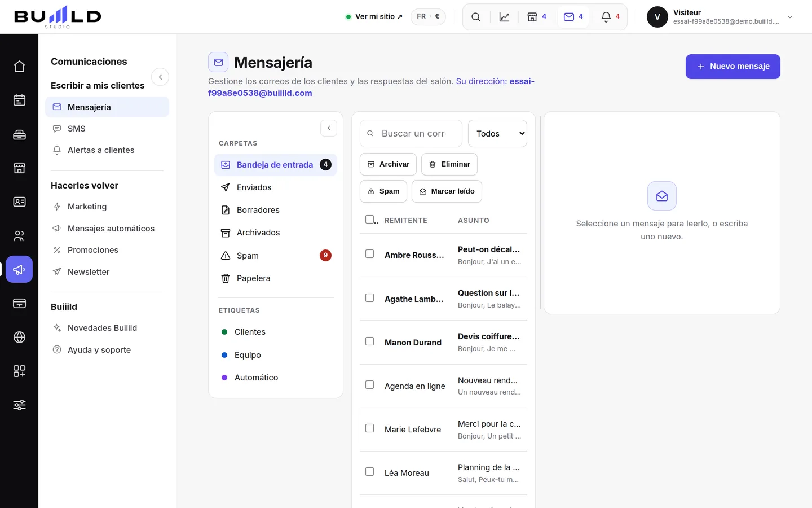The image size is (812, 508).
Task: Check the Agathe Lamb... message checkbox
Action: pos(370,298)
